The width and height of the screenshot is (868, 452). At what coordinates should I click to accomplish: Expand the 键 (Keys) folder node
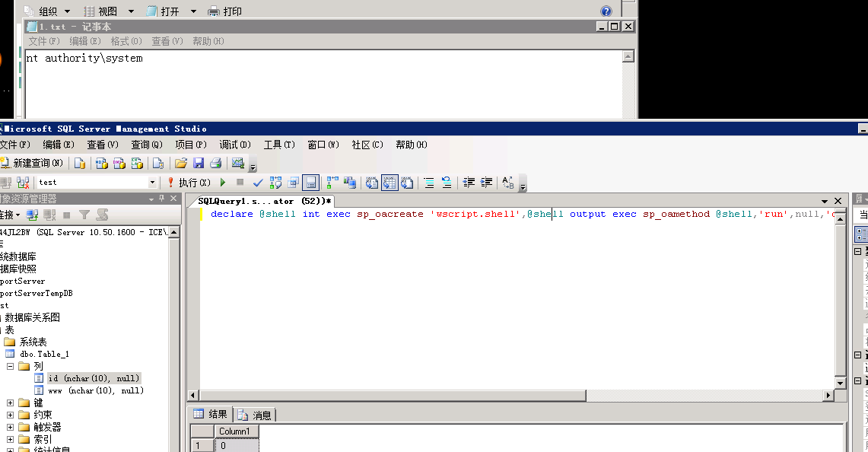[10, 403]
